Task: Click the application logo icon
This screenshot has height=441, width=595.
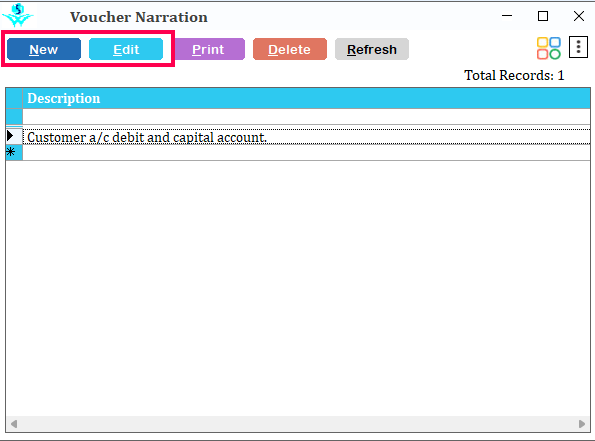Action: coord(18,16)
